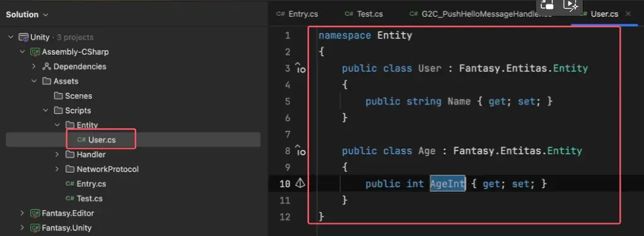Image resolution: width=644 pixels, height=236 pixels.
Task: Click the inheritance gutter icon on line 8
Action: [300, 150]
